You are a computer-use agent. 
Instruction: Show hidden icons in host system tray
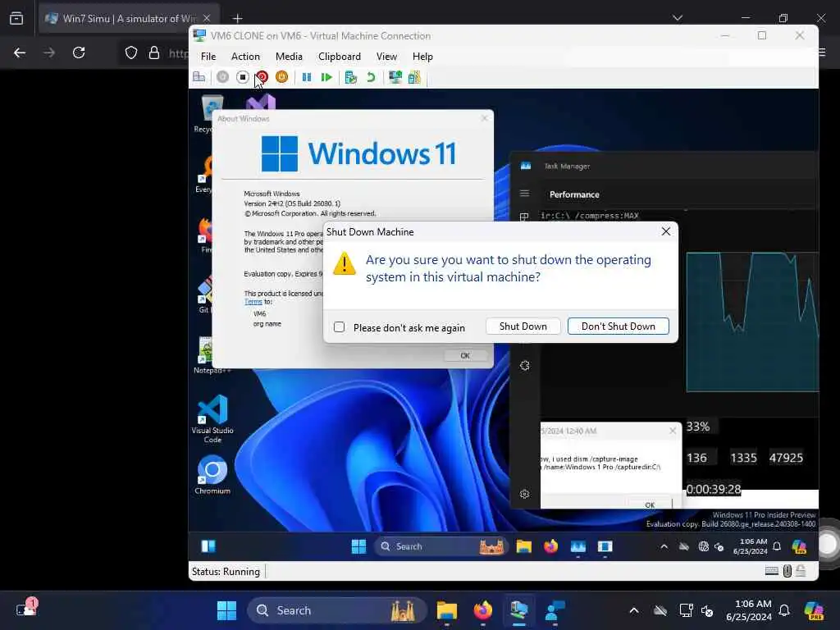pos(634,610)
